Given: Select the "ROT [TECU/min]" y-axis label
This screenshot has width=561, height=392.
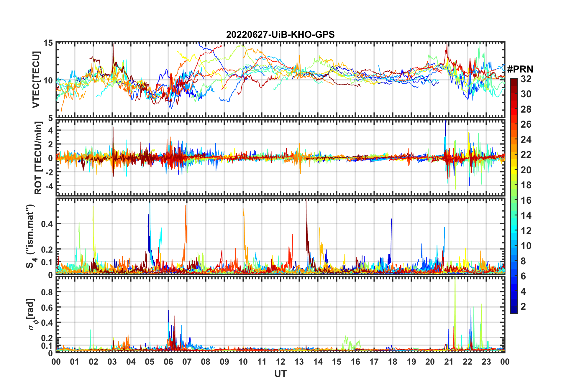Looking at the screenshot, I should 38,158.
